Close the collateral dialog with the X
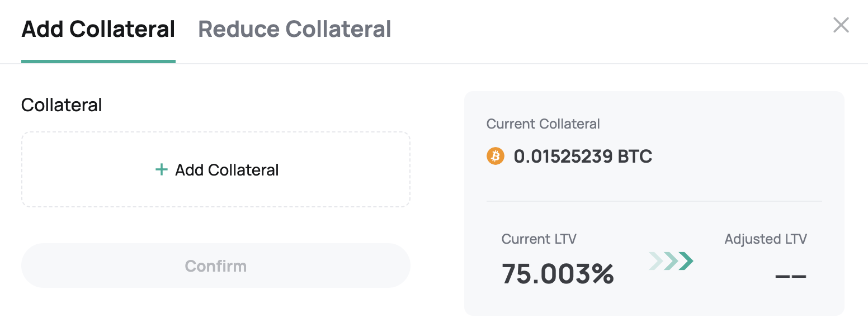 coord(841,25)
